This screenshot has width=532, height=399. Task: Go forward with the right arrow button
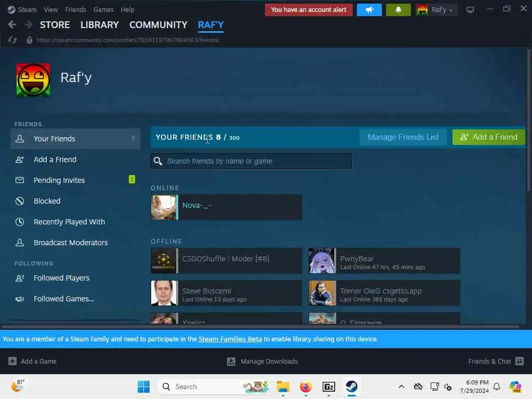[x=29, y=24]
